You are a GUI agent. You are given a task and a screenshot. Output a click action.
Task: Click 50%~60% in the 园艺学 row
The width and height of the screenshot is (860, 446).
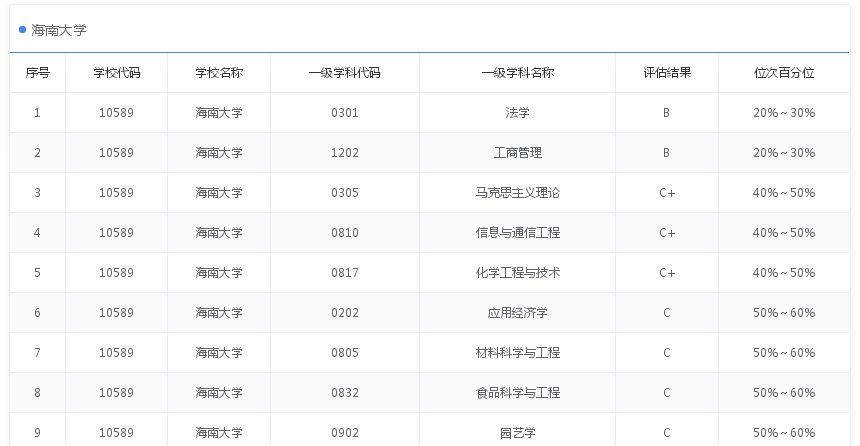pos(784,433)
